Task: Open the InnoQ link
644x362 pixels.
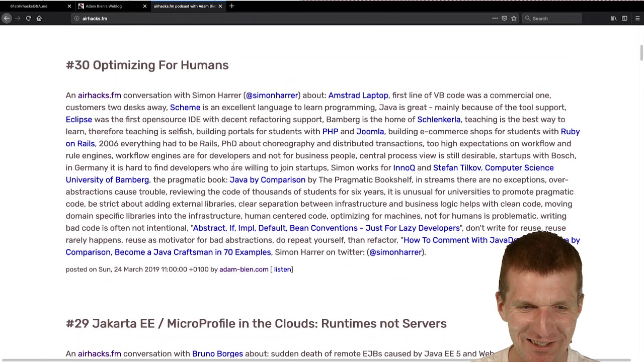Action: 404,167
